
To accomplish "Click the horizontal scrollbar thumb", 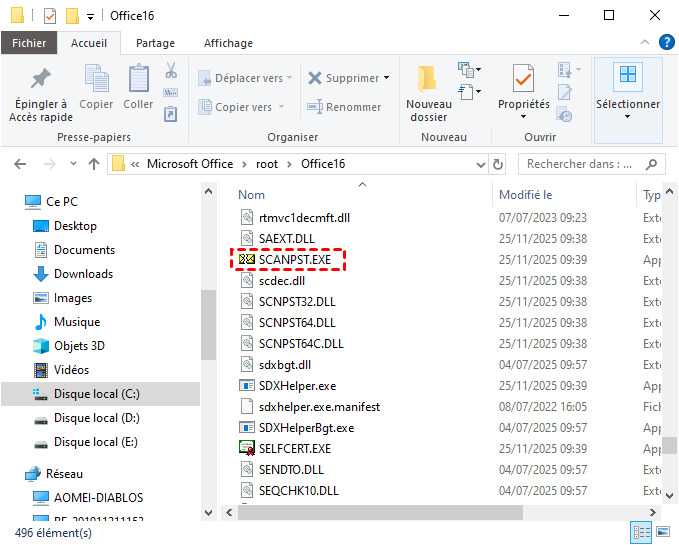I will pos(380,513).
